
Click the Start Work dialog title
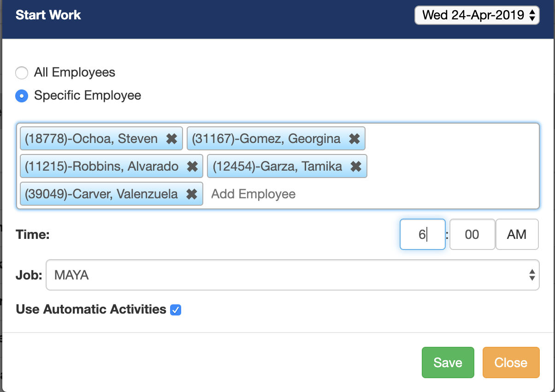click(48, 15)
